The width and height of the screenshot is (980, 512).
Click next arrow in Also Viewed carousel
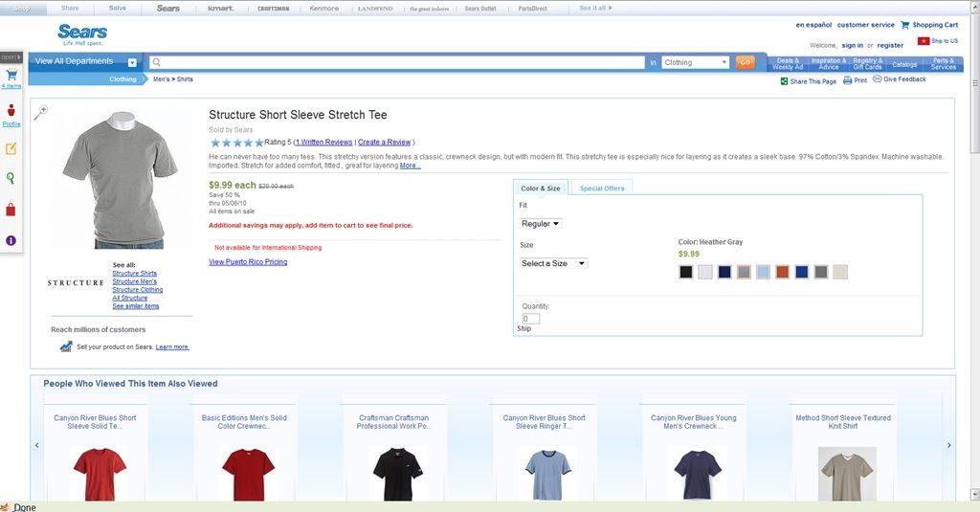pyautogui.click(x=948, y=445)
